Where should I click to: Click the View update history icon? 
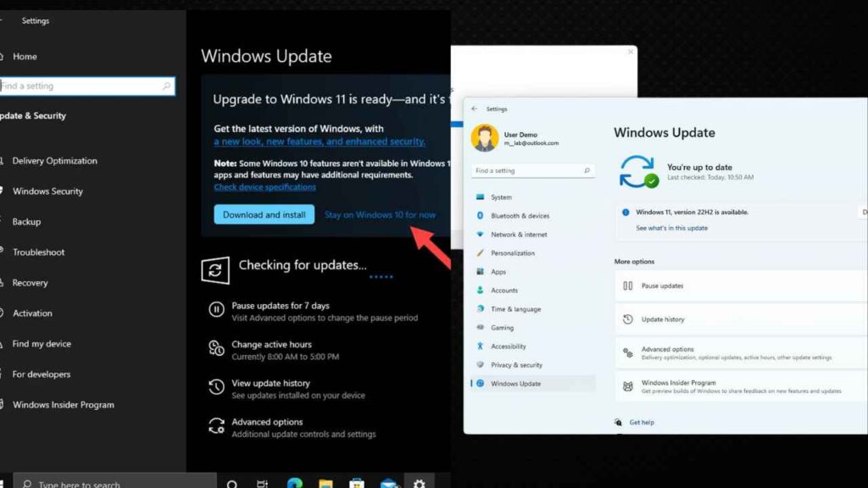pos(216,386)
